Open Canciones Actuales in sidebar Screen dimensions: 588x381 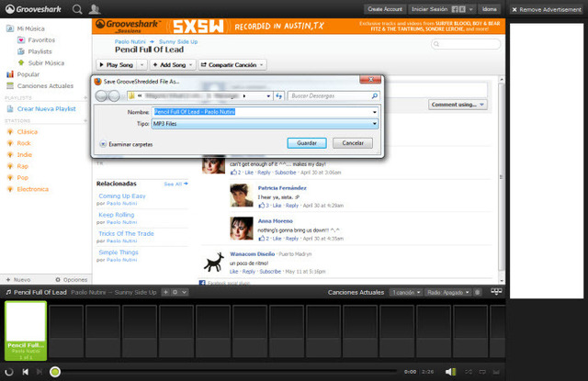(x=44, y=85)
